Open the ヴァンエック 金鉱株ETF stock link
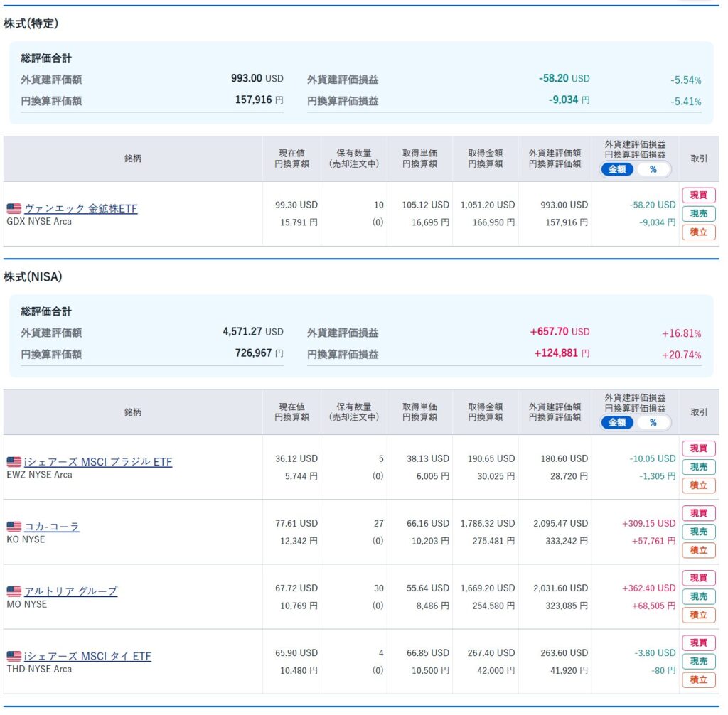This screenshot has height=715, width=728. click(x=81, y=209)
